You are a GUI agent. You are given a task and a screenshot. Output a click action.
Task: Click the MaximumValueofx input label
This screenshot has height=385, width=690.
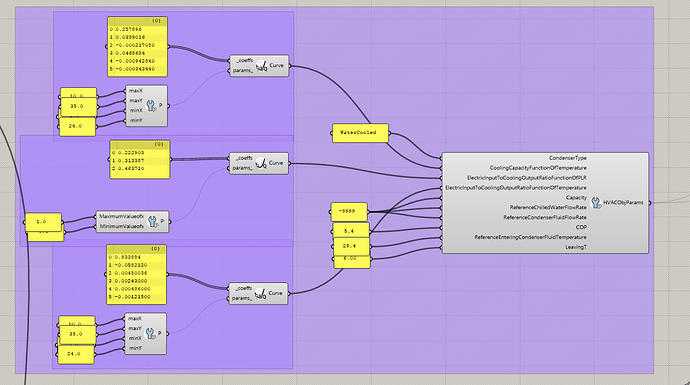pos(121,216)
